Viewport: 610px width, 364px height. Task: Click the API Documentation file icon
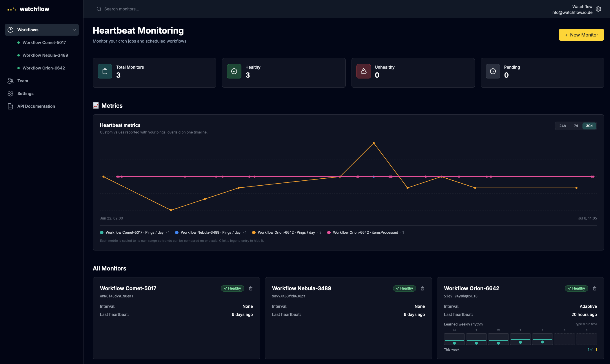tap(10, 106)
